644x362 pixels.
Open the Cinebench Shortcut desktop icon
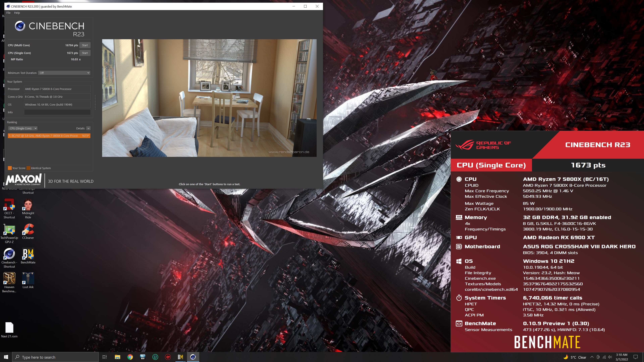click(9, 258)
